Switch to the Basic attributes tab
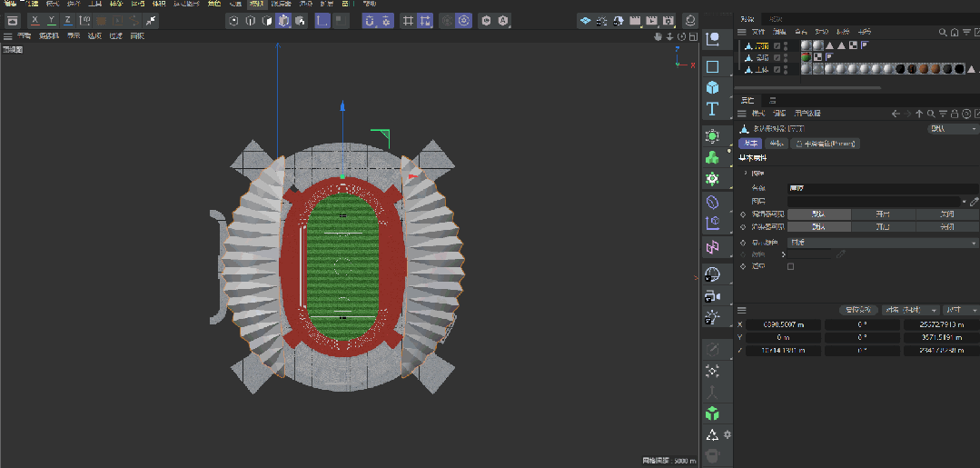 point(751,144)
